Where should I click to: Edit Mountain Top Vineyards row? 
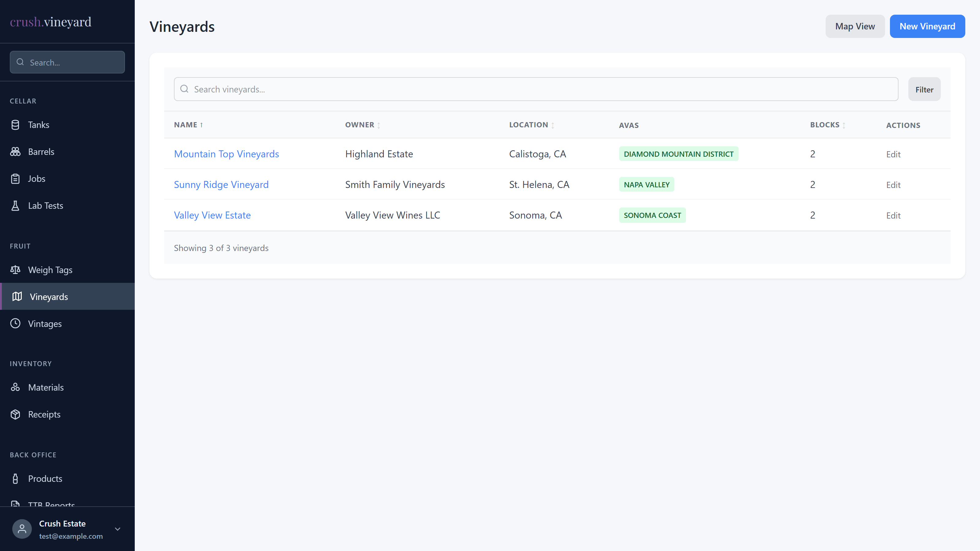pos(893,154)
